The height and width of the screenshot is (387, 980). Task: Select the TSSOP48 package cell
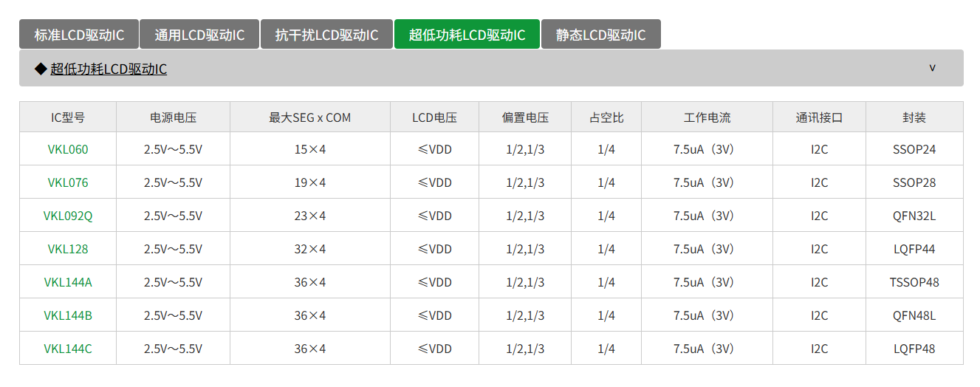click(x=914, y=282)
